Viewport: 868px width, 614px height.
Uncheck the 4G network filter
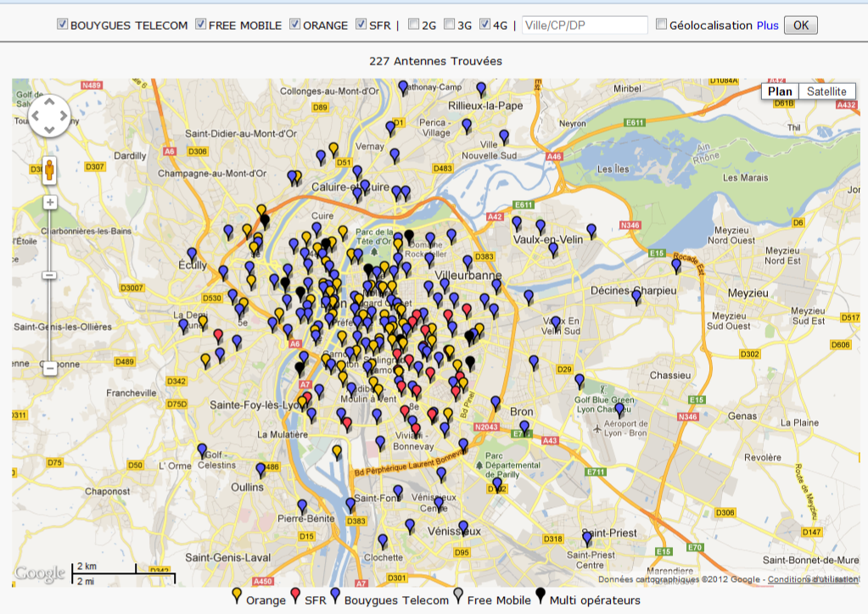tap(485, 24)
